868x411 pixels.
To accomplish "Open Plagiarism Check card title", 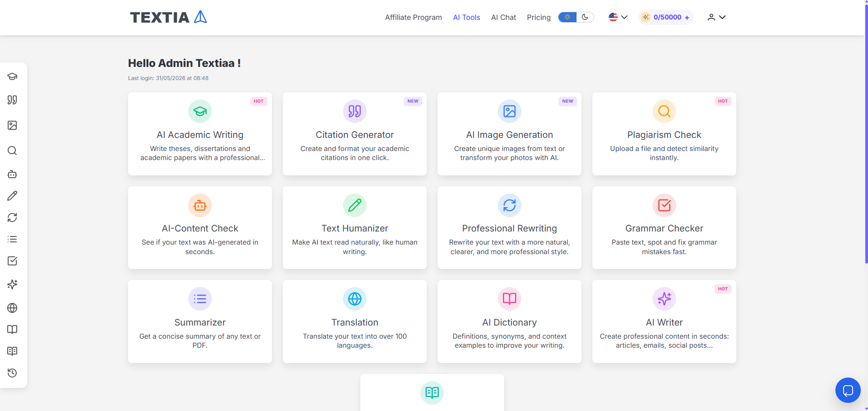I will point(664,135).
